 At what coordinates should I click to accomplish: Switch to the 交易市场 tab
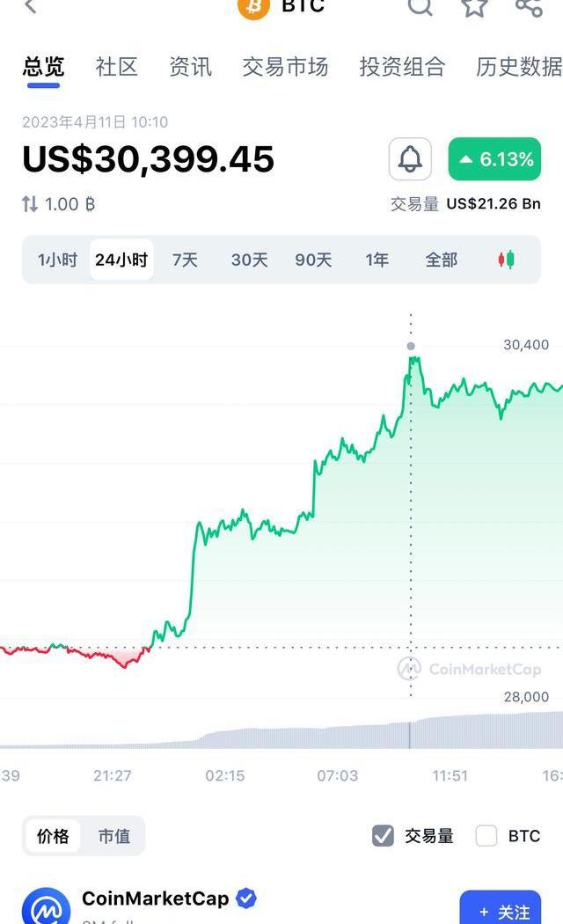285,67
